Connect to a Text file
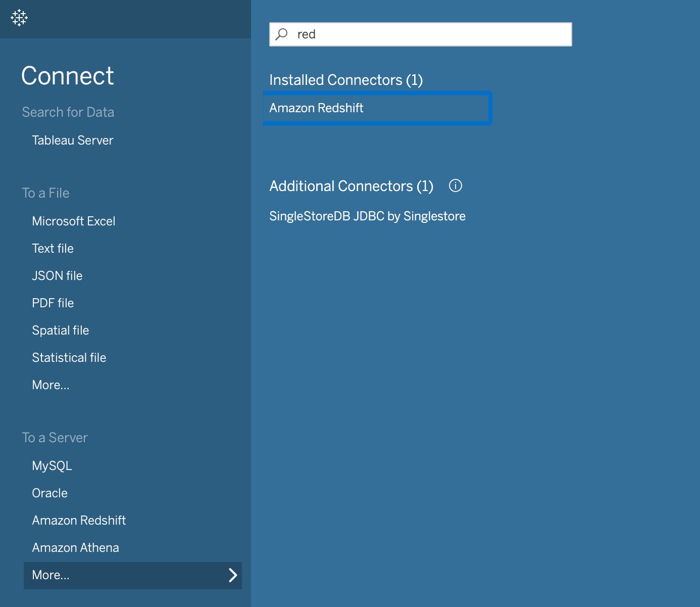Image resolution: width=700 pixels, height=607 pixels. [x=53, y=248]
